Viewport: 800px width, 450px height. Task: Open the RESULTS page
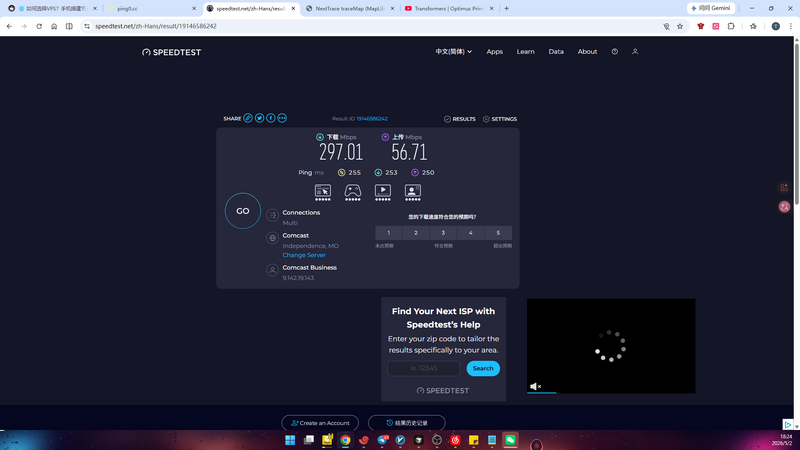[460, 119]
